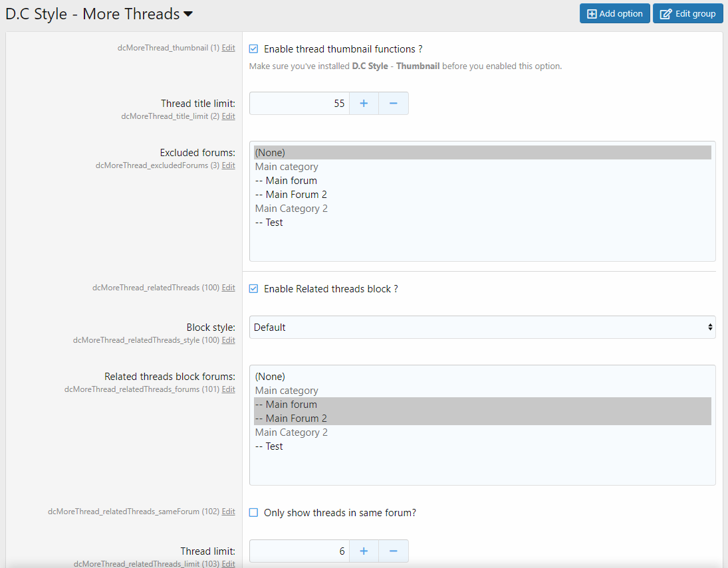Open Edit link for dcMoreThread_relatedThreads_style
Screen dimensions: 728x568
tap(228, 340)
